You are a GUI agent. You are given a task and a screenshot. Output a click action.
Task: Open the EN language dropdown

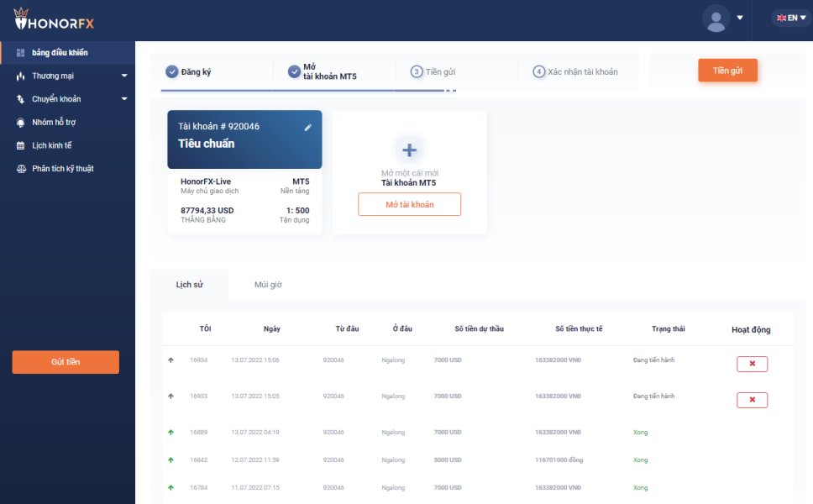coord(791,18)
